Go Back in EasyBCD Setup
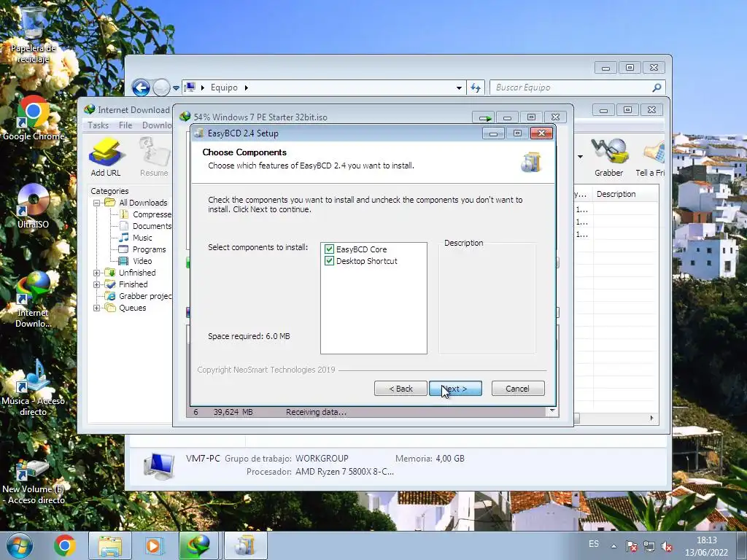 400,389
